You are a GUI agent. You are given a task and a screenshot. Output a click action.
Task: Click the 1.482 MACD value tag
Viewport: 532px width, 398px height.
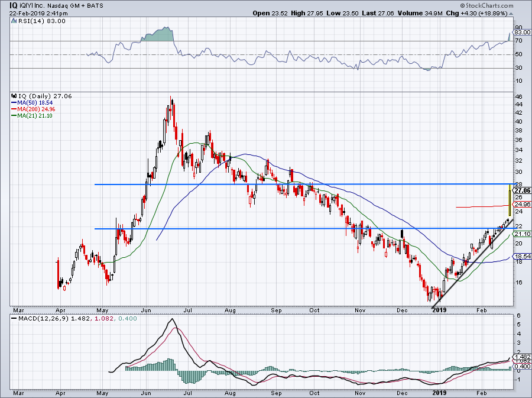tap(523, 357)
